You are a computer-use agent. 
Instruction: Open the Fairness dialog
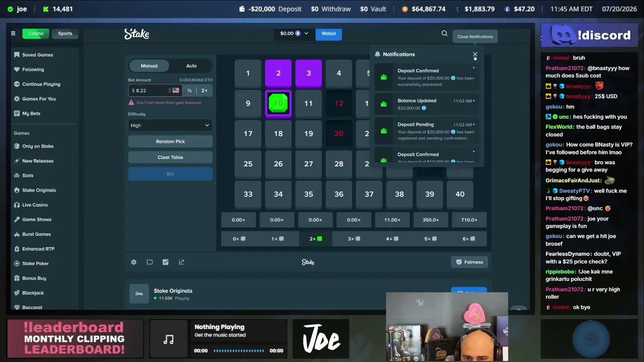click(x=469, y=262)
